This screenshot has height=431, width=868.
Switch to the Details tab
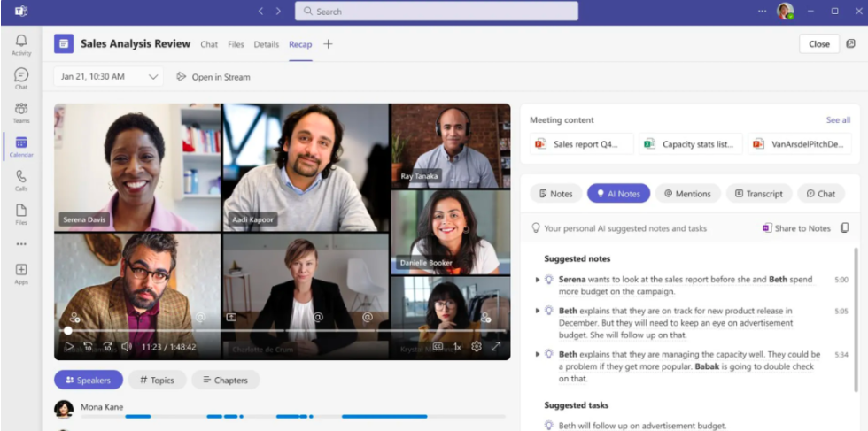click(267, 44)
